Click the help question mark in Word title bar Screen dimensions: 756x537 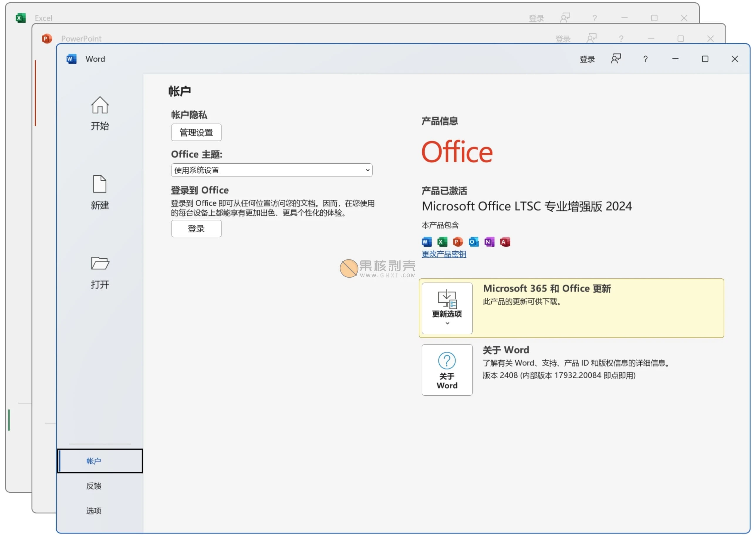pos(645,59)
